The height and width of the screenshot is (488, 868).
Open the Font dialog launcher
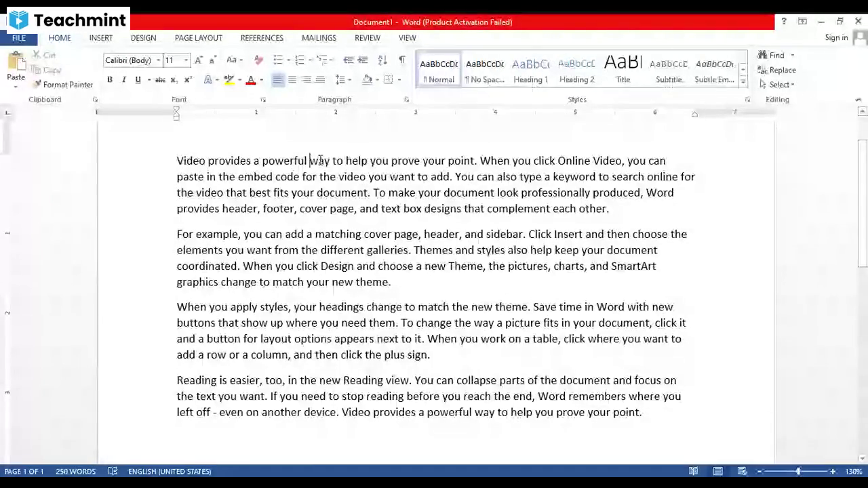pyautogui.click(x=263, y=100)
